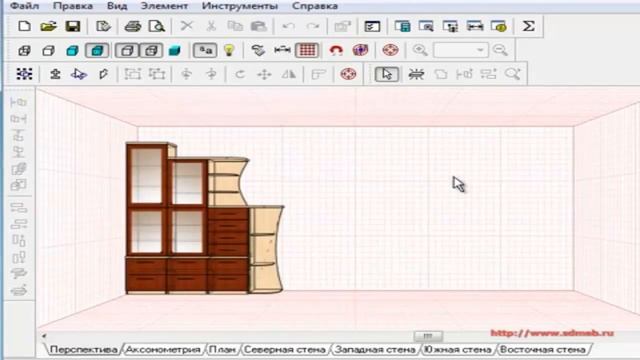Open the checklist structure window icon

[x=372, y=27]
